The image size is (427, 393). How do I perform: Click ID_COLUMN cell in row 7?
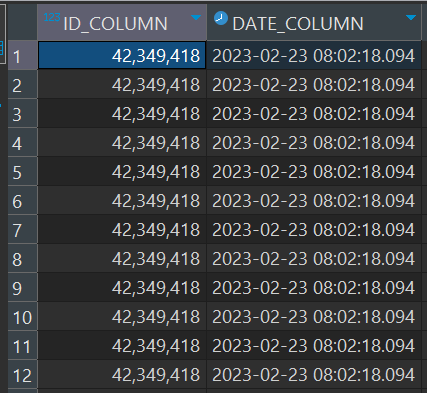pyautogui.click(x=122, y=229)
